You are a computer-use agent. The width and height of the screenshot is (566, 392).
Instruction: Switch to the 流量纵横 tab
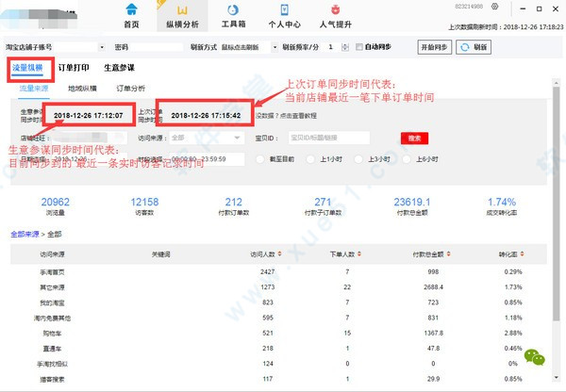coord(27,68)
